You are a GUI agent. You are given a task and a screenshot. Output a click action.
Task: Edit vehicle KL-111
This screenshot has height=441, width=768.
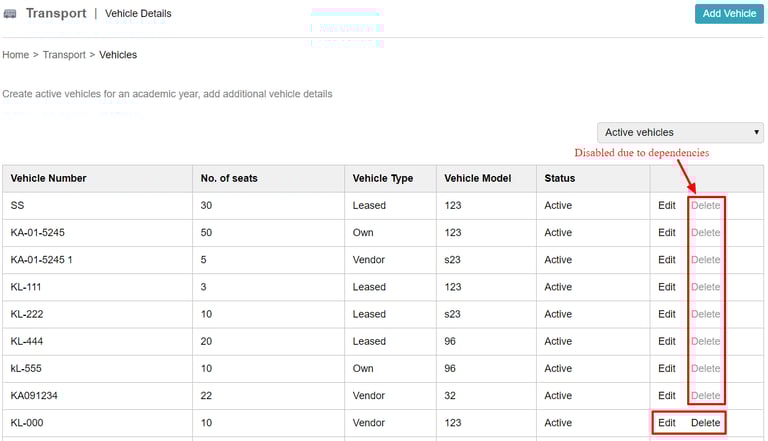667,287
